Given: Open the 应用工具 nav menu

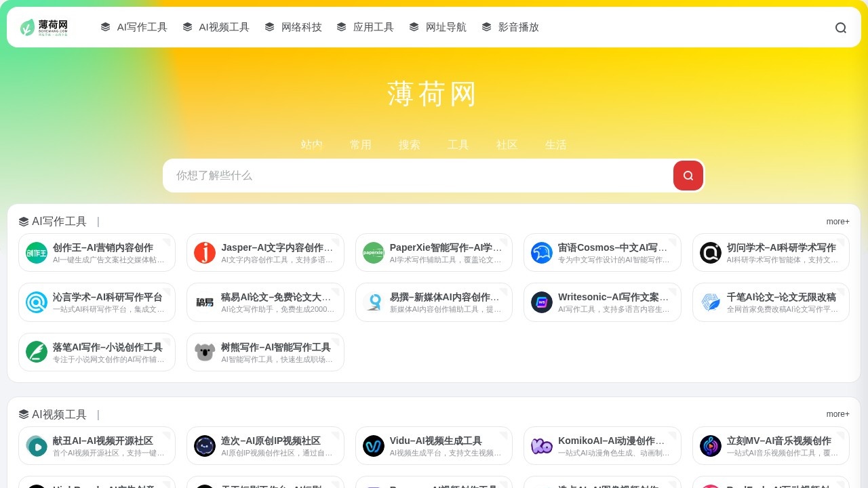Looking at the screenshot, I should (365, 27).
